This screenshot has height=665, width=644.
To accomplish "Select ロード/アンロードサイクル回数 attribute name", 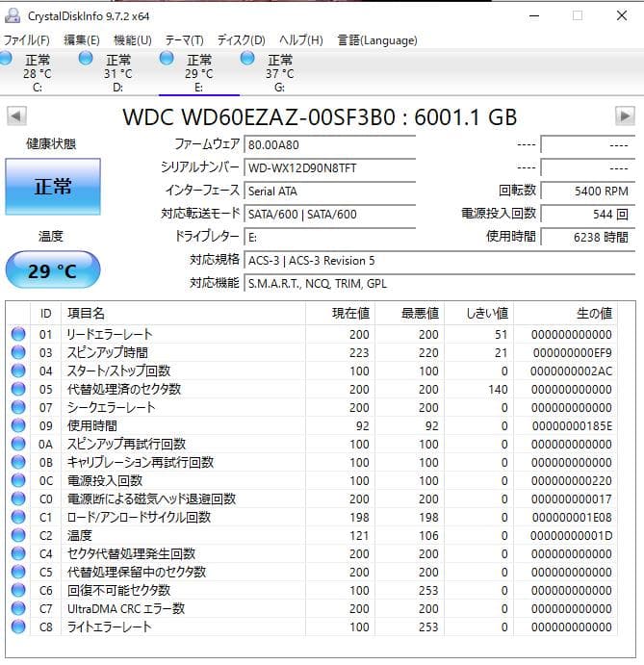I will click(x=140, y=518).
